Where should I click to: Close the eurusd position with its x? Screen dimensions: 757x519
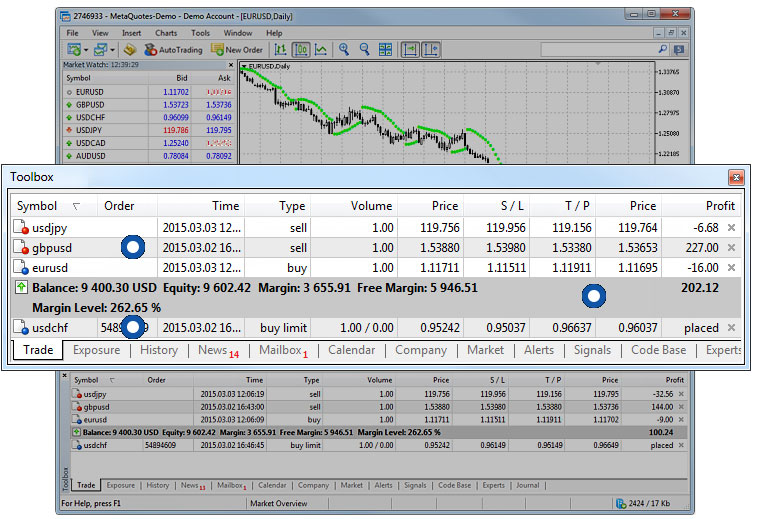(731, 267)
